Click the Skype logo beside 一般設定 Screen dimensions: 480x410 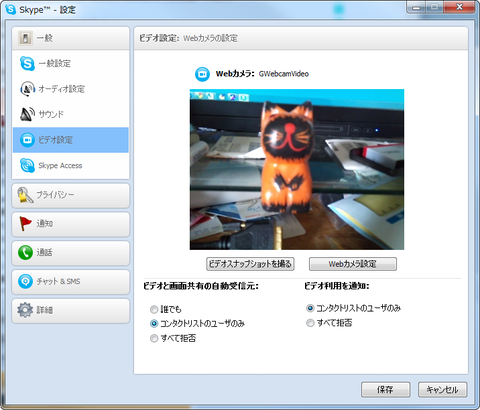[x=27, y=63]
